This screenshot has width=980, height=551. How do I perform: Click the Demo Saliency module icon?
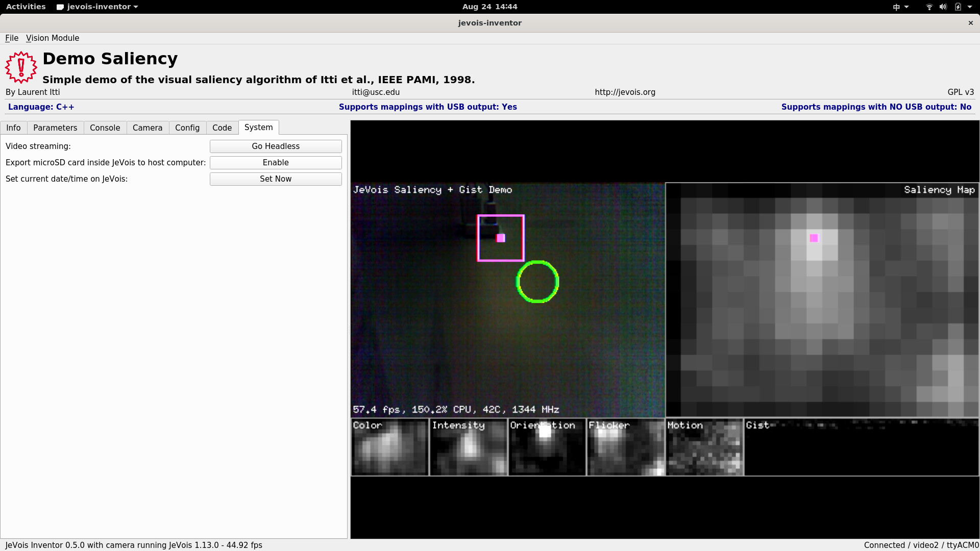(21, 67)
